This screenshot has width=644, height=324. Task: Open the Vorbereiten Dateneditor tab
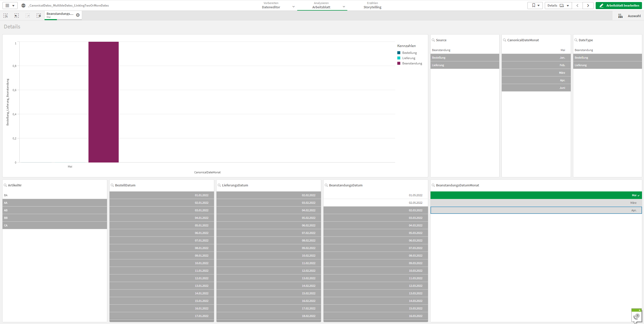pyautogui.click(x=271, y=5)
